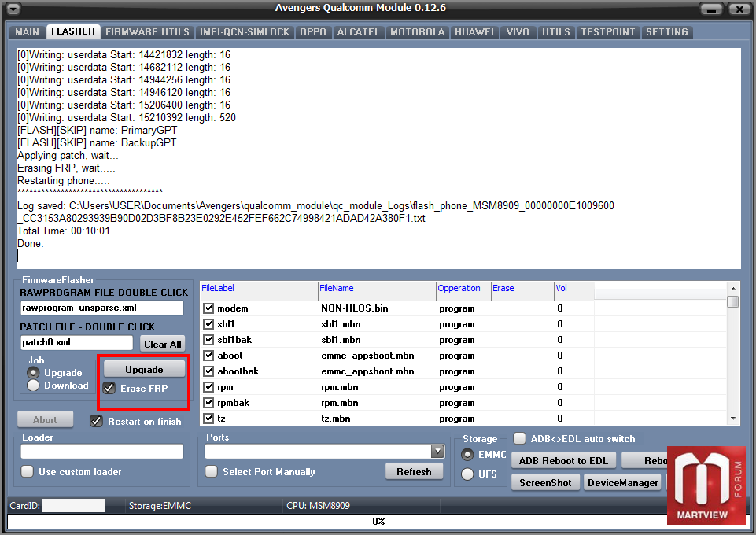Sort by FileLabel column header
This screenshot has height=535, width=756.
pos(259,288)
